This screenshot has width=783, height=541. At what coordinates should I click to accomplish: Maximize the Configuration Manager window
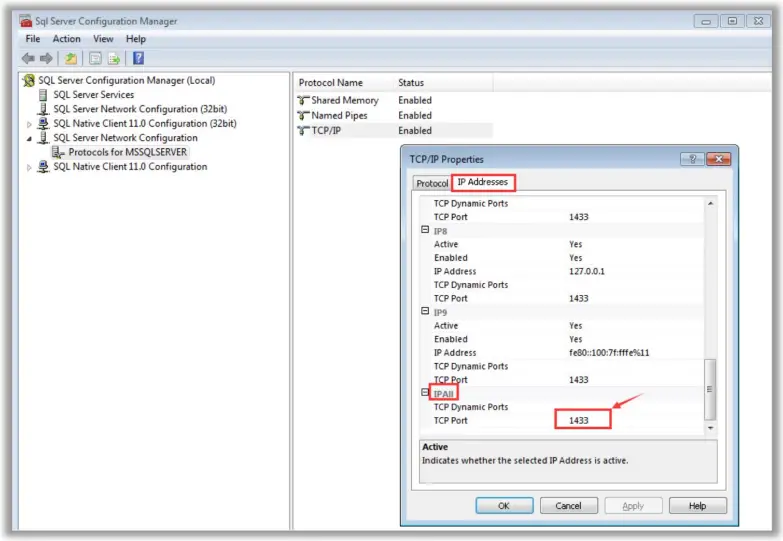click(732, 21)
